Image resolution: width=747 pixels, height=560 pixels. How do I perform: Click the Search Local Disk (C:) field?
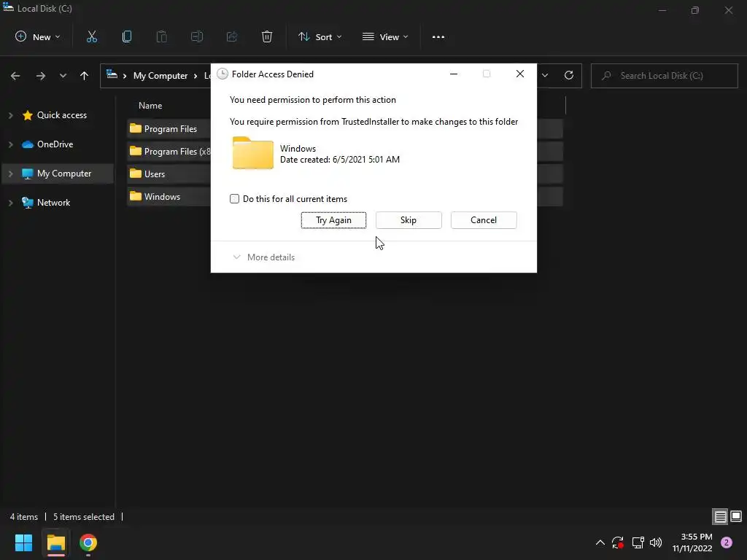[664, 76]
